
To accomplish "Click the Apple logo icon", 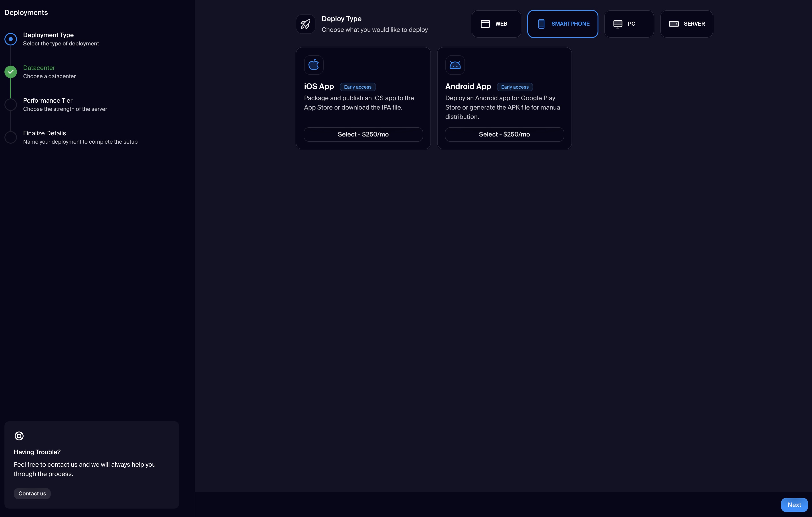I will point(314,65).
